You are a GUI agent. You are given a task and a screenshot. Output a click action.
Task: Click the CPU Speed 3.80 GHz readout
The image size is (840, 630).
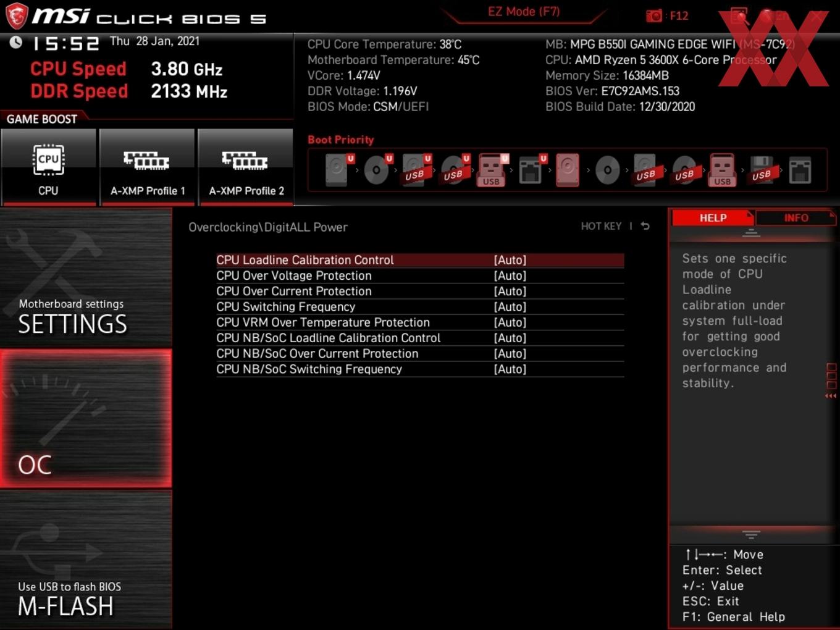[126, 69]
